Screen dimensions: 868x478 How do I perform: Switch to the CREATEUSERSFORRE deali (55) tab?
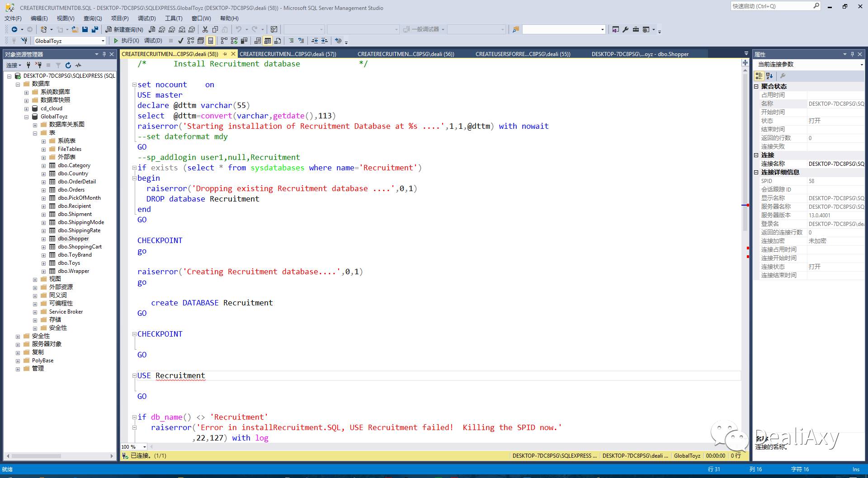(523, 54)
